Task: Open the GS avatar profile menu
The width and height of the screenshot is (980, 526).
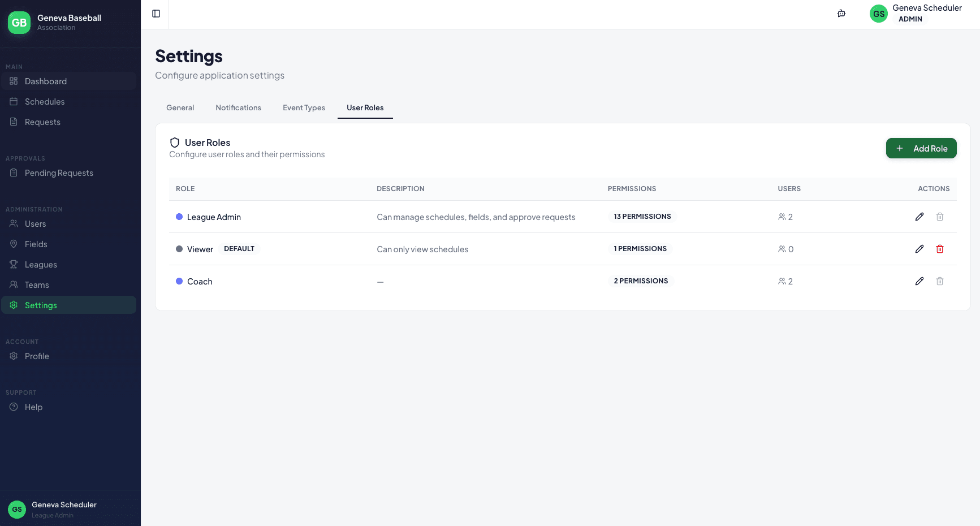Action: coord(878,13)
